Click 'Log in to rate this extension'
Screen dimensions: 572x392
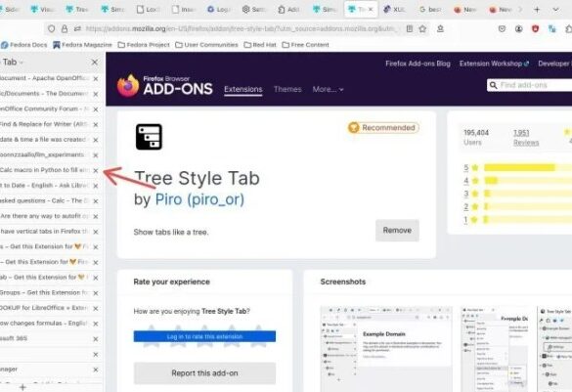(204, 336)
